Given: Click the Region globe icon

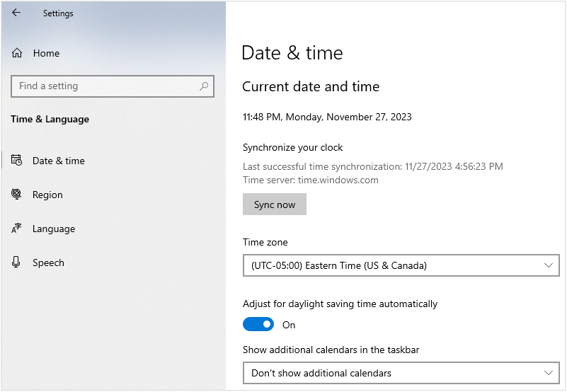Looking at the screenshot, I should tap(17, 195).
